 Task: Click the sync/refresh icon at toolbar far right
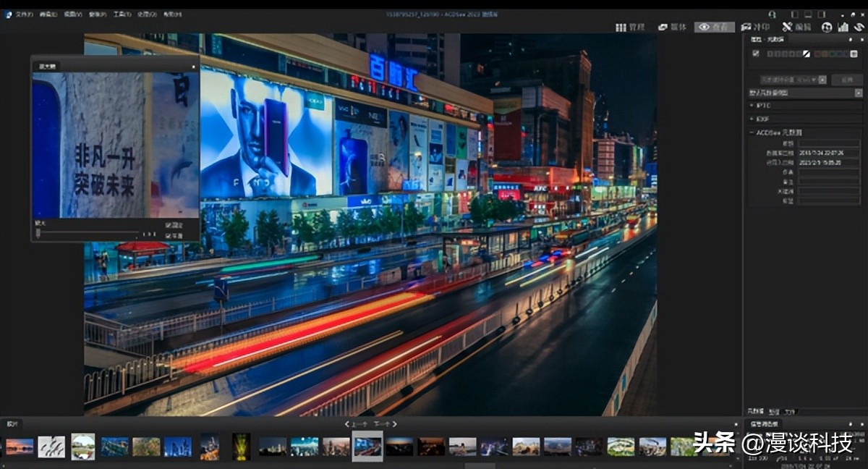859,28
